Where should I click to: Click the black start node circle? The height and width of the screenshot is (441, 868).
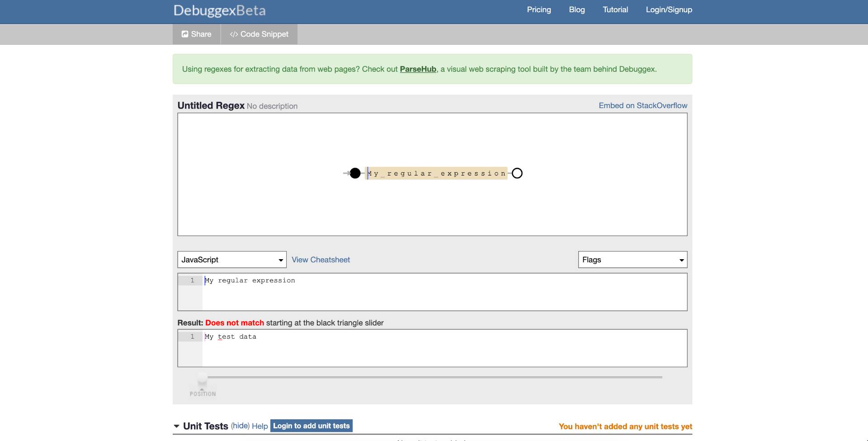tap(355, 173)
